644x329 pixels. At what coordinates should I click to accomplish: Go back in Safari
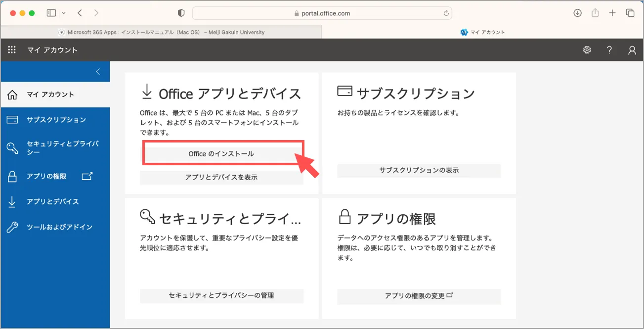click(x=80, y=13)
